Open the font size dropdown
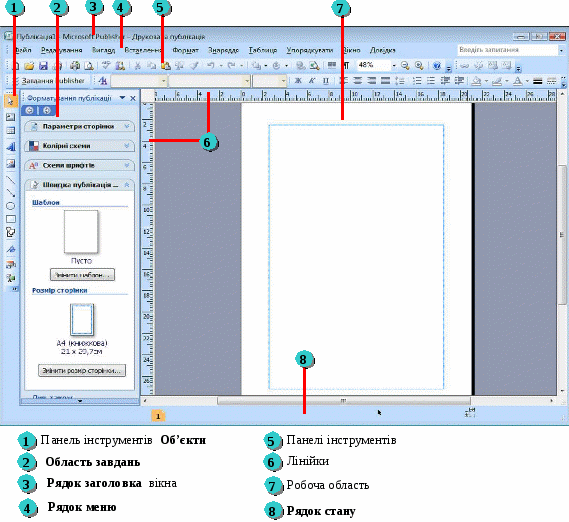The width and height of the screenshot is (569, 522). click(x=283, y=81)
